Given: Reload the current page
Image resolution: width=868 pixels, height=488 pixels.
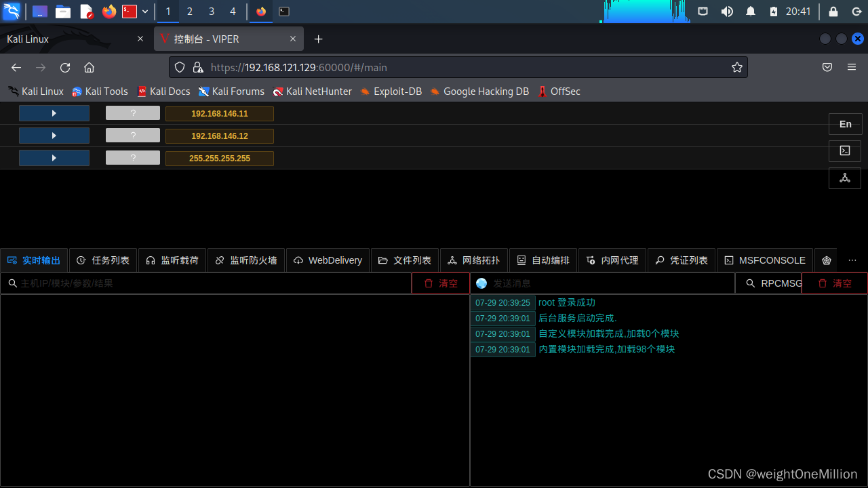Looking at the screenshot, I should pyautogui.click(x=65, y=67).
